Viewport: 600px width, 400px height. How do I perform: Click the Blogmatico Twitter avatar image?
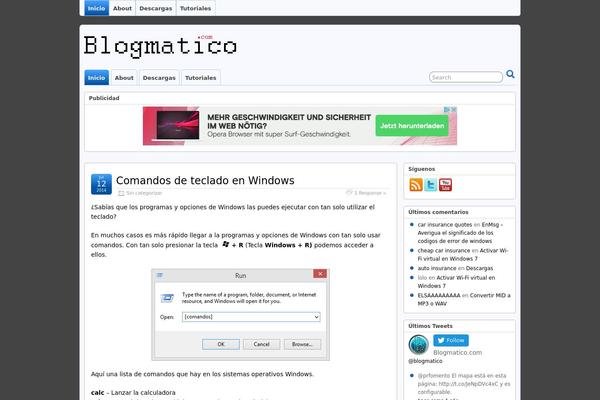(x=418, y=344)
